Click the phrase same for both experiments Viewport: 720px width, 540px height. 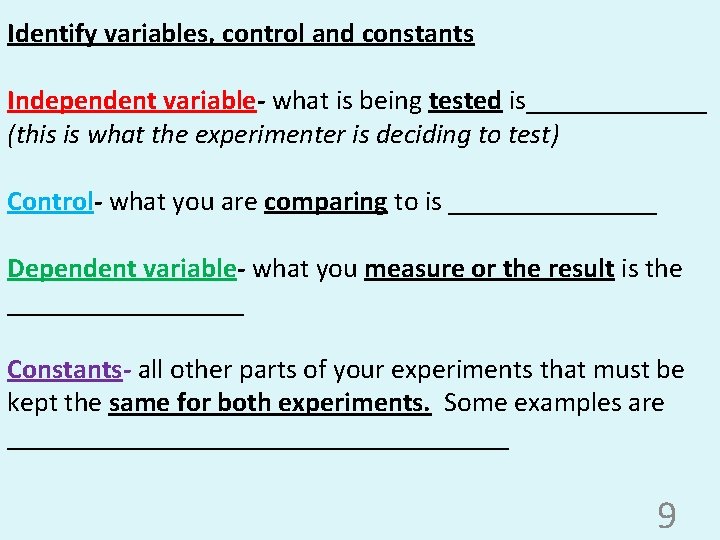(270, 403)
